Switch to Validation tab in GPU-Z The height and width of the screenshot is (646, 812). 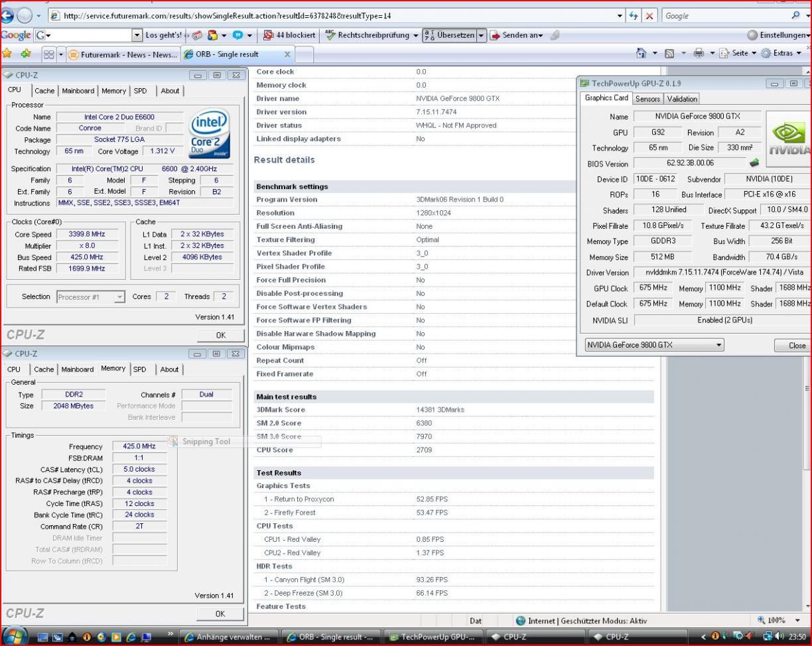coord(682,99)
